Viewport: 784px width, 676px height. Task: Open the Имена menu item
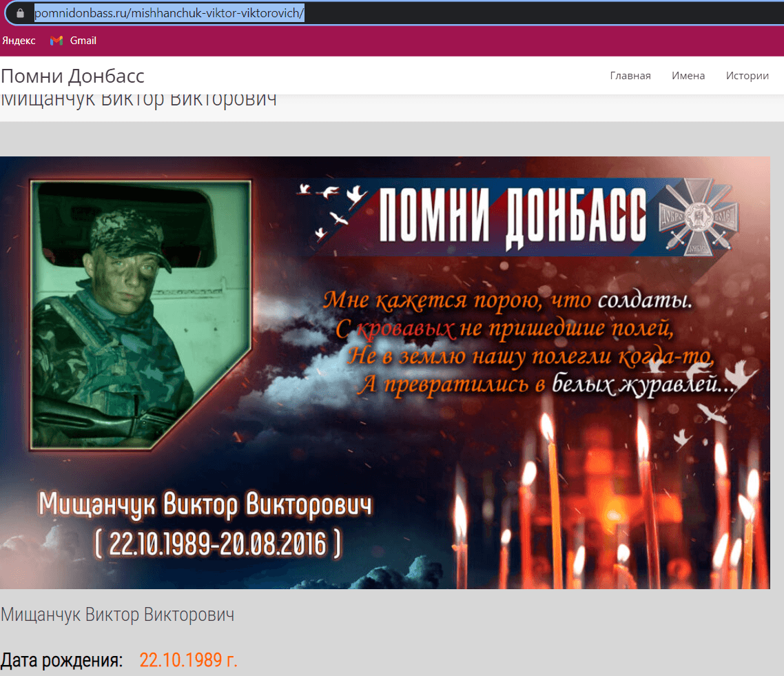click(x=688, y=76)
